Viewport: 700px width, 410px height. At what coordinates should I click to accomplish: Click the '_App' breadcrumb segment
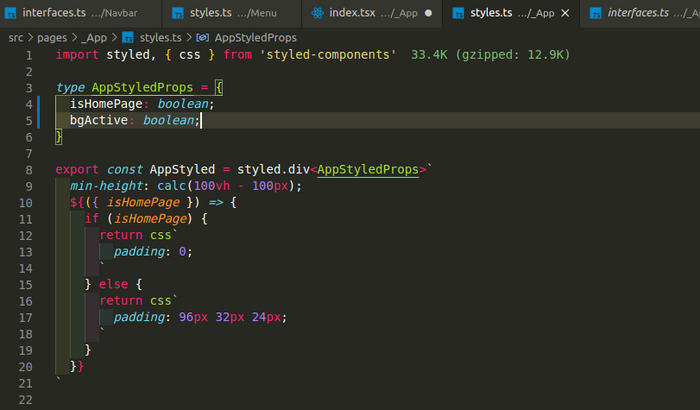[x=94, y=38]
